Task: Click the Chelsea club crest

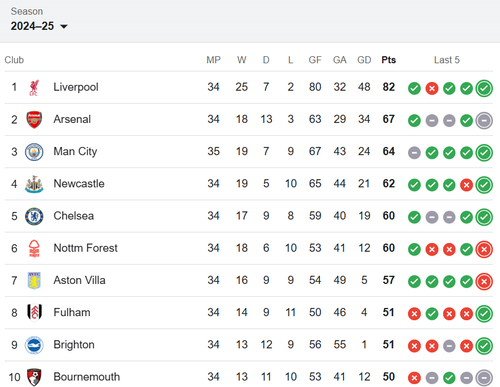Action: [x=34, y=216]
